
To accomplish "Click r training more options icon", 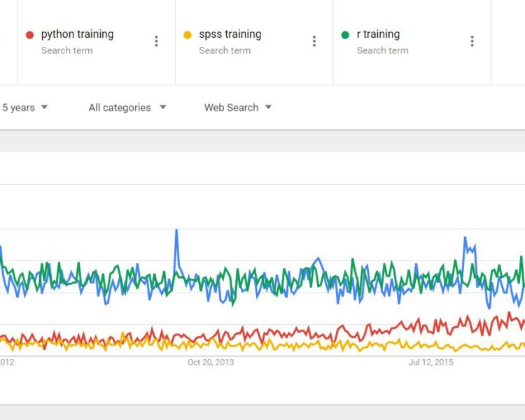I will [472, 41].
